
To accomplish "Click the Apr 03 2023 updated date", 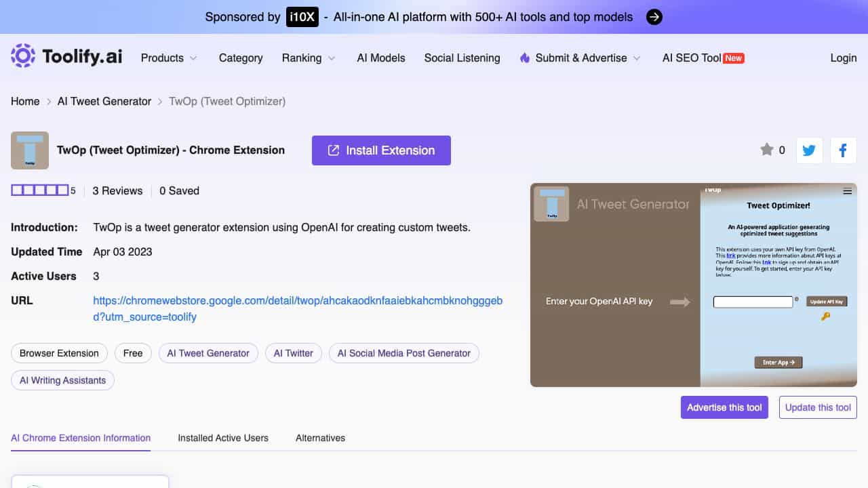I will (123, 252).
